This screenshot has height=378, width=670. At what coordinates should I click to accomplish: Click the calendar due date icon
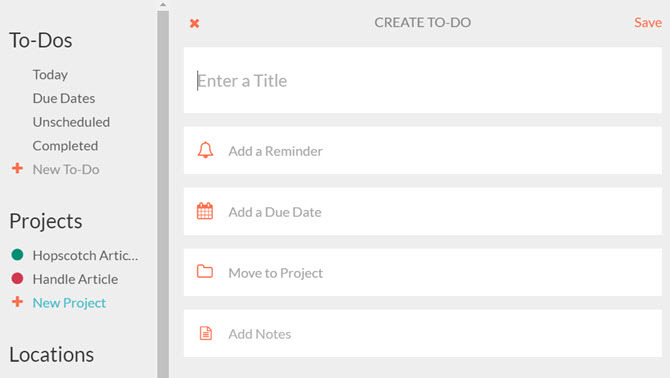[x=205, y=211]
